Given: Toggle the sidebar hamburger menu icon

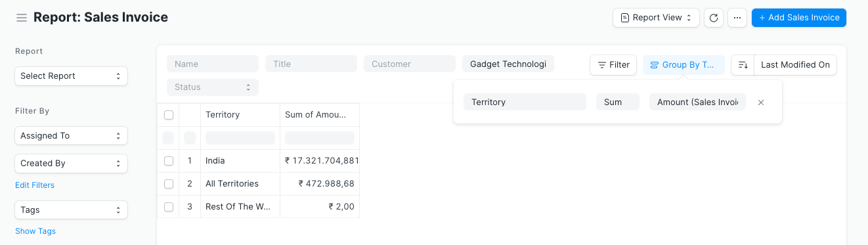Looking at the screenshot, I should [x=22, y=18].
